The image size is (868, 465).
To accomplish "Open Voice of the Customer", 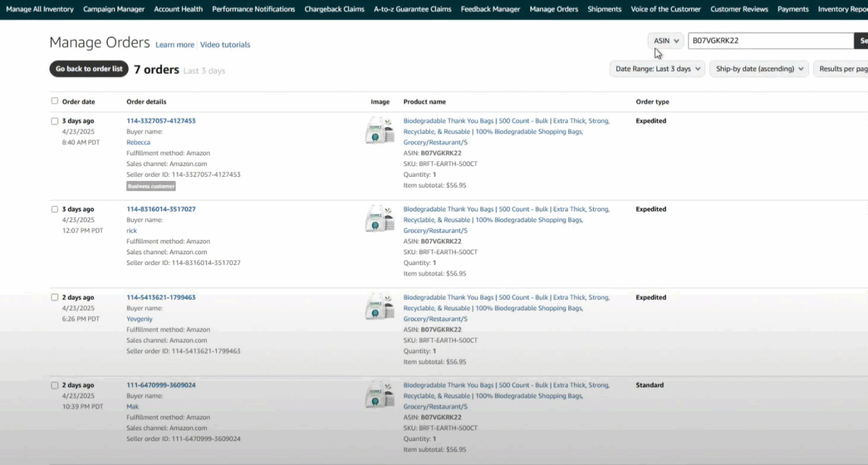I will tap(666, 9).
